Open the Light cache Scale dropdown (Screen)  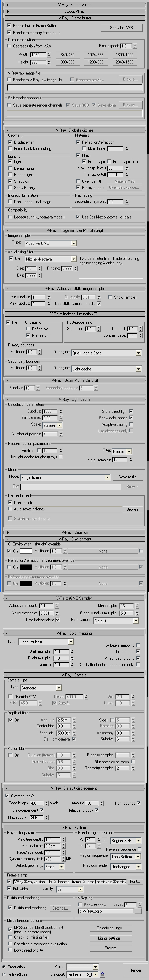tap(52, 425)
